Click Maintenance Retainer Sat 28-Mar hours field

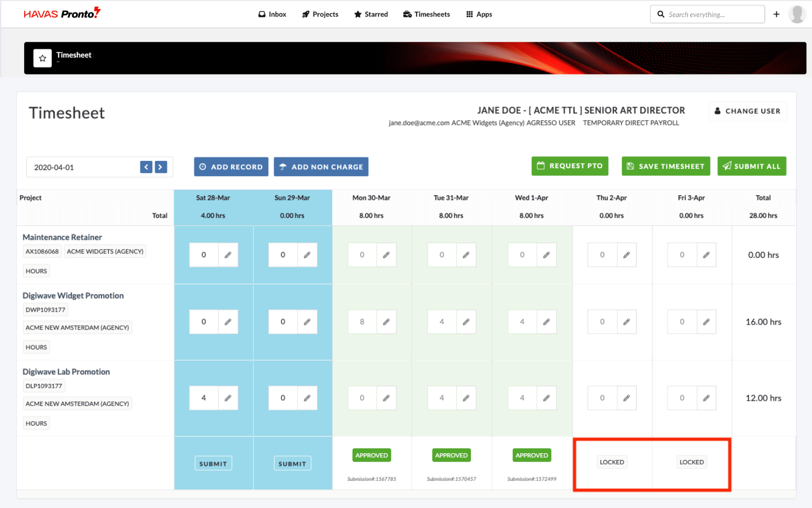tap(204, 255)
